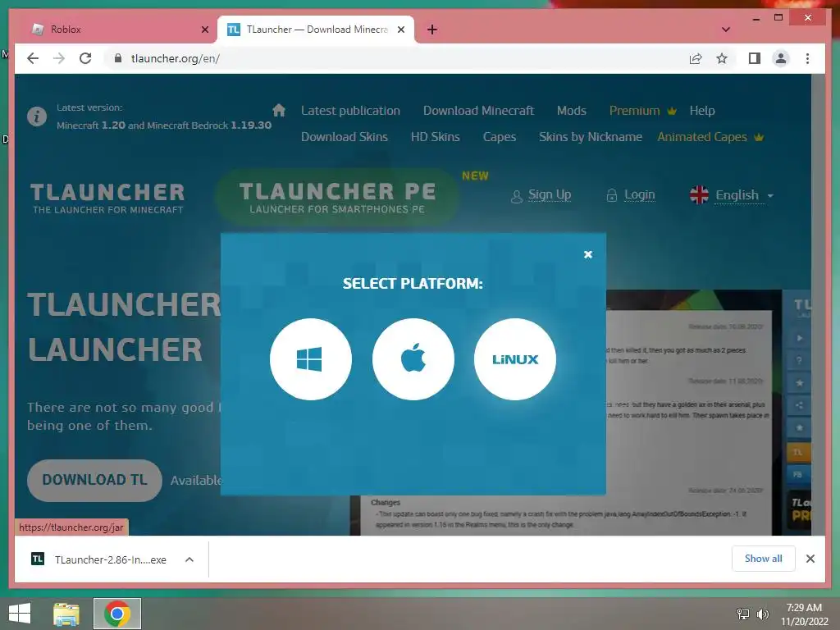This screenshot has height=630, width=840.
Task: Expand the tab search chevron
Action: pyautogui.click(x=725, y=30)
